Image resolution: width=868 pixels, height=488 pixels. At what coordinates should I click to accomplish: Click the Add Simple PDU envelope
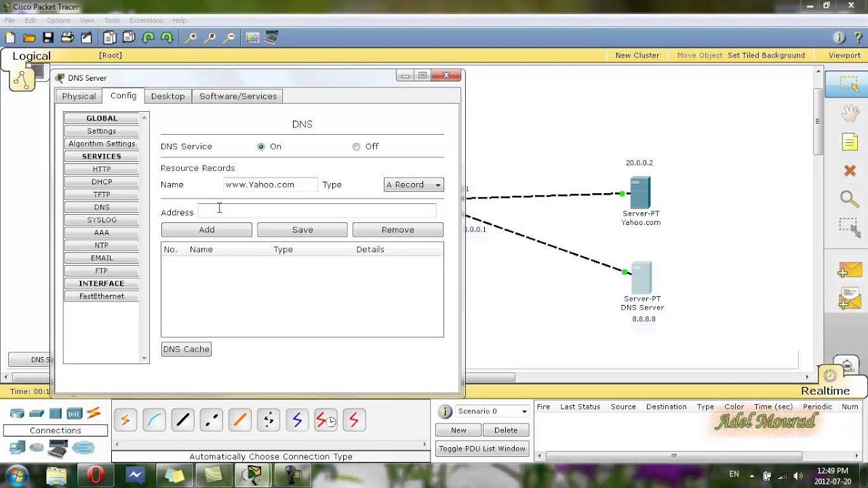849,270
